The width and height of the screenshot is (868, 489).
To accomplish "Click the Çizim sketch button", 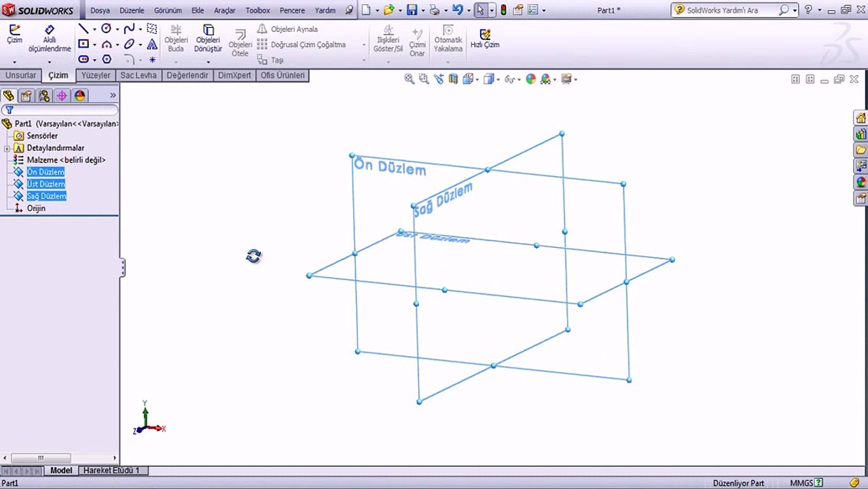I will coord(14,35).
